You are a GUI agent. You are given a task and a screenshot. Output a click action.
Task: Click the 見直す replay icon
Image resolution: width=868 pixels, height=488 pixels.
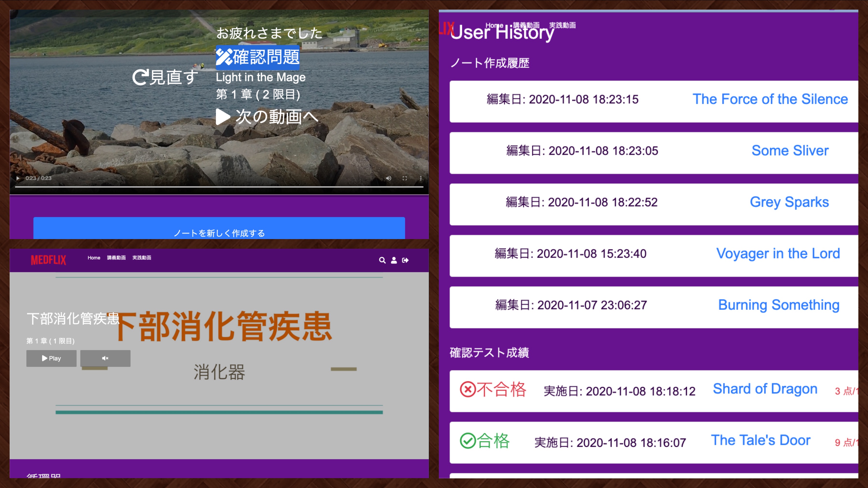pos(140,77)
